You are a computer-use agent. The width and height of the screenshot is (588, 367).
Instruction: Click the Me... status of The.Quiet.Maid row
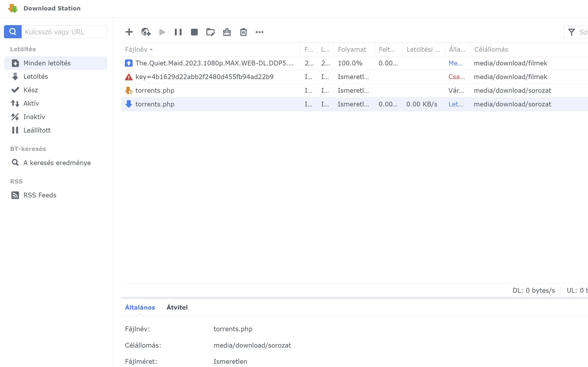click(455, 63)
